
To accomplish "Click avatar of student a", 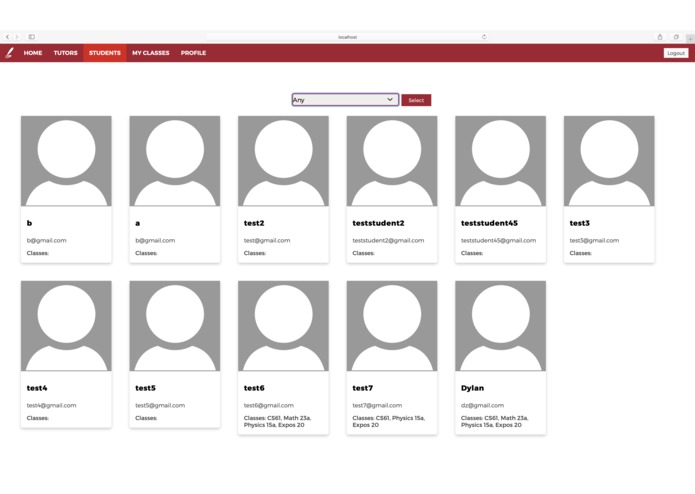I will coord(175,161).
